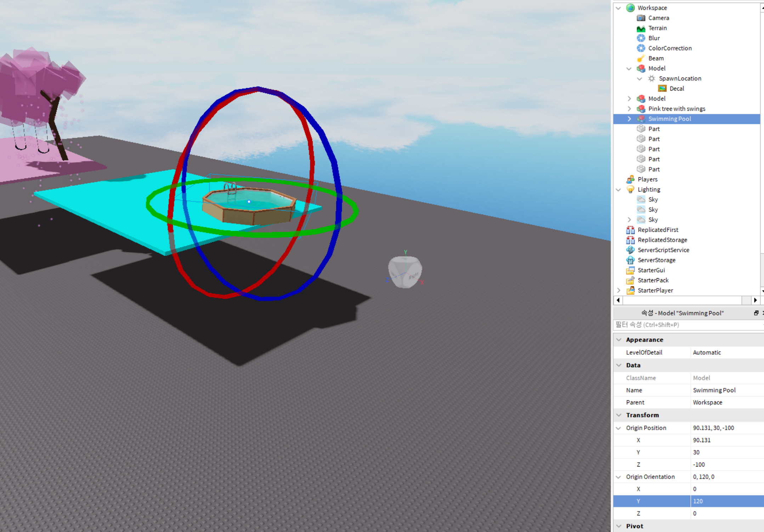Screen dimensions: 764x532
Task: Select the ColorCorrection item
Action: pyautogui.click(x=669, y=48)
